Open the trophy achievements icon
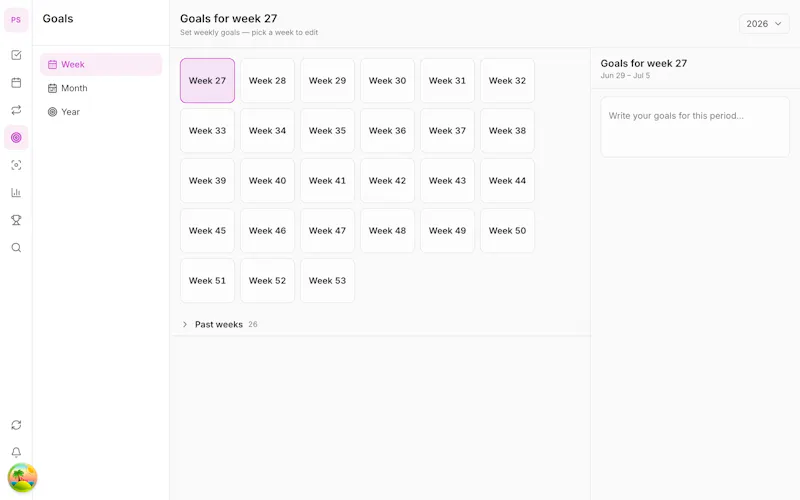The height and width of the screenshot is (500, 800). click(x=16, y=220)
